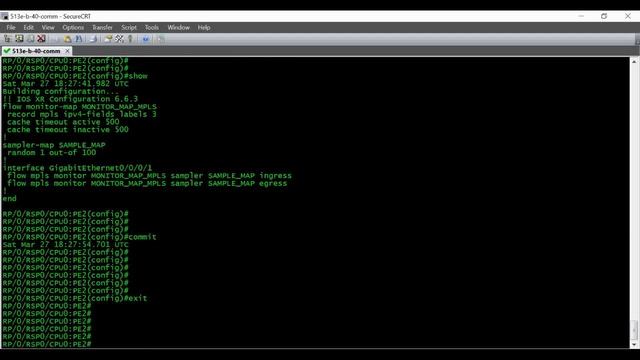
Task: Click 'random 1 out-of 100' line
Action: click(x=51, y=153)
